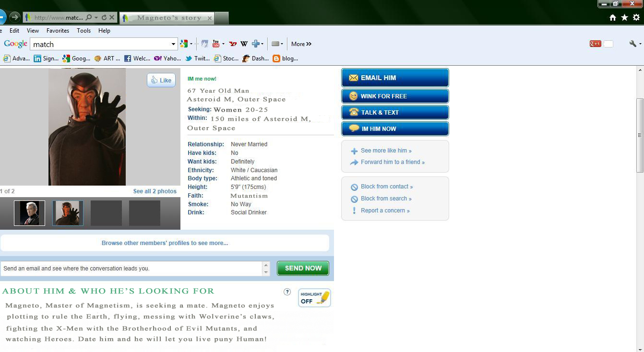Click the scroll up arrow of the page scrollbar
The width and height of the screenshot is (644, 352).
point(640,70)
